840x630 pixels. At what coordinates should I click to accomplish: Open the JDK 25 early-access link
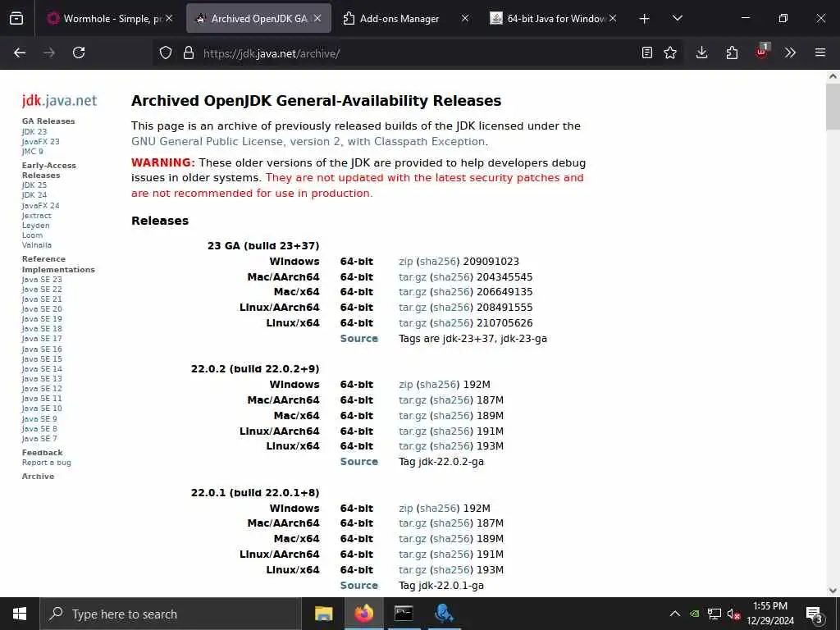point(34,185)
